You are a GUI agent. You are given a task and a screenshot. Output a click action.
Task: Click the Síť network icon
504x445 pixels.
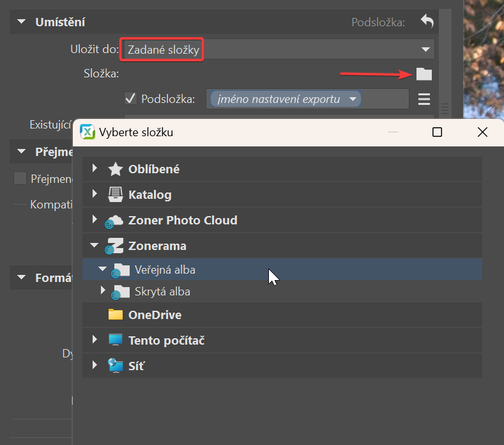click(x=116, y=366)
